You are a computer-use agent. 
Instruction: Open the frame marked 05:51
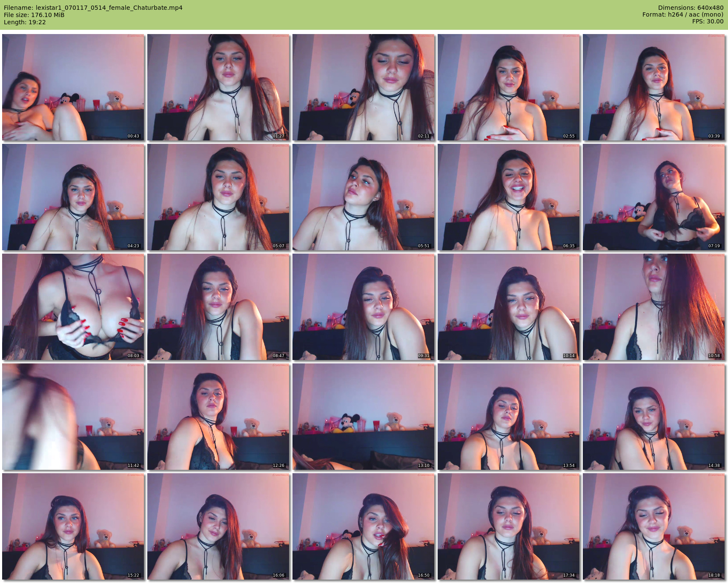point(364,197)
